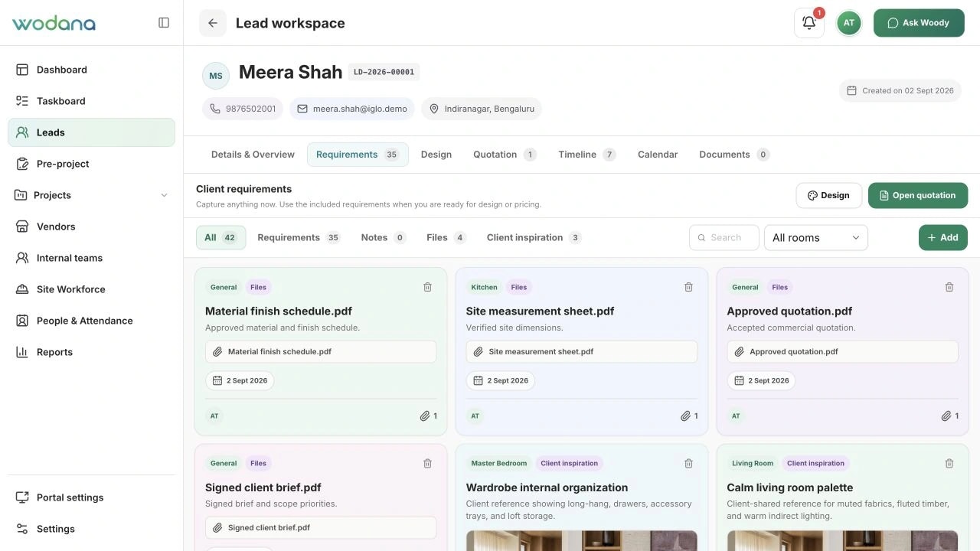Click the location pin beside Indiranagar, Bengaluru

coord(434,109)
